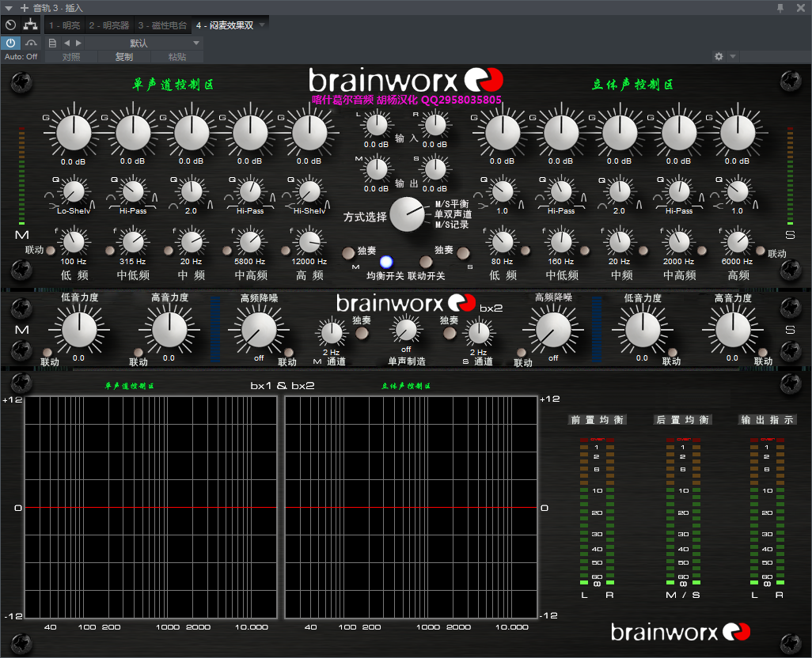This screenshot has width=812, height=658.
Task: Open plugin settings with the gear icon
Action: (719, 56)
